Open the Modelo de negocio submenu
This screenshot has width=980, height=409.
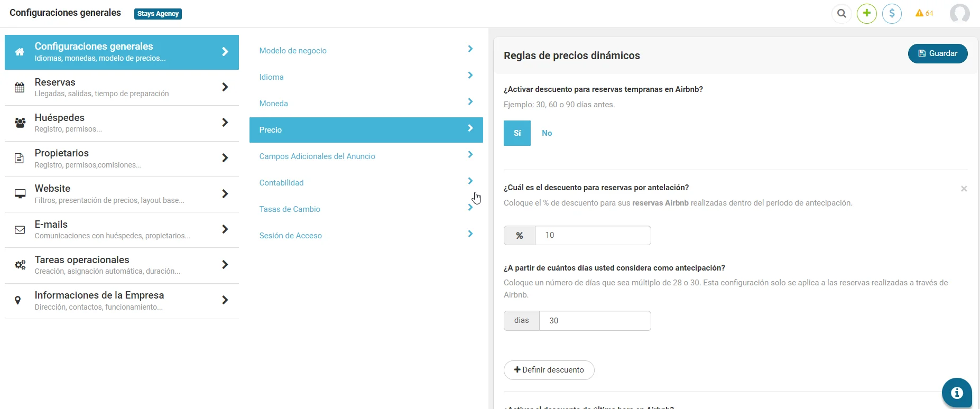tap(366, 51)
